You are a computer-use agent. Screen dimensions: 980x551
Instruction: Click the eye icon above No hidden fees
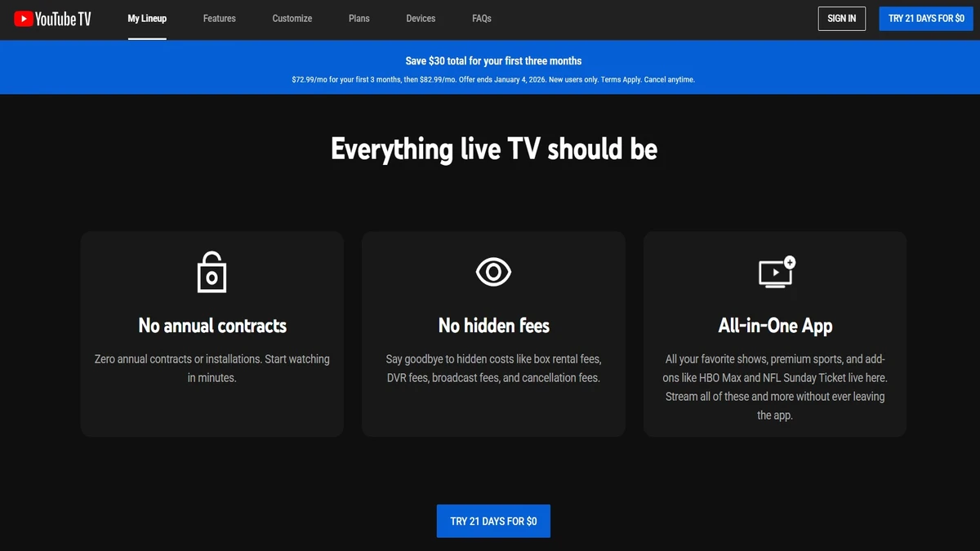pos(493,271)
